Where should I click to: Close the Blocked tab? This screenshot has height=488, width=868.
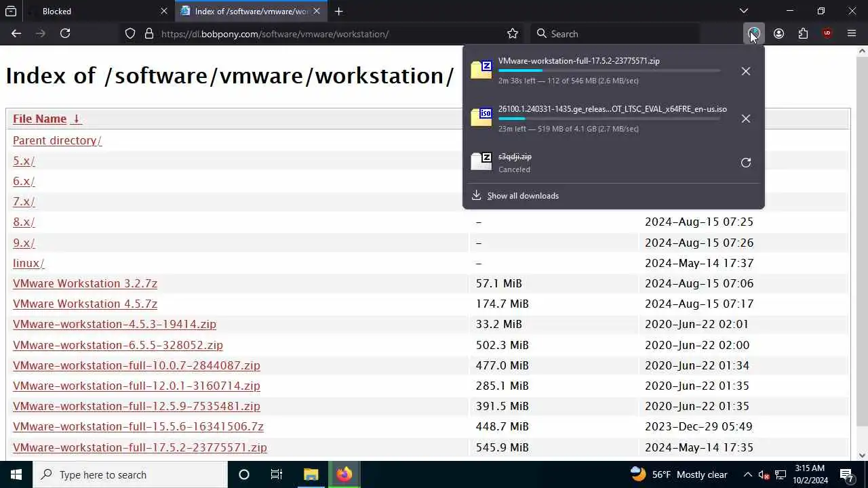click(x=164, y=11)
